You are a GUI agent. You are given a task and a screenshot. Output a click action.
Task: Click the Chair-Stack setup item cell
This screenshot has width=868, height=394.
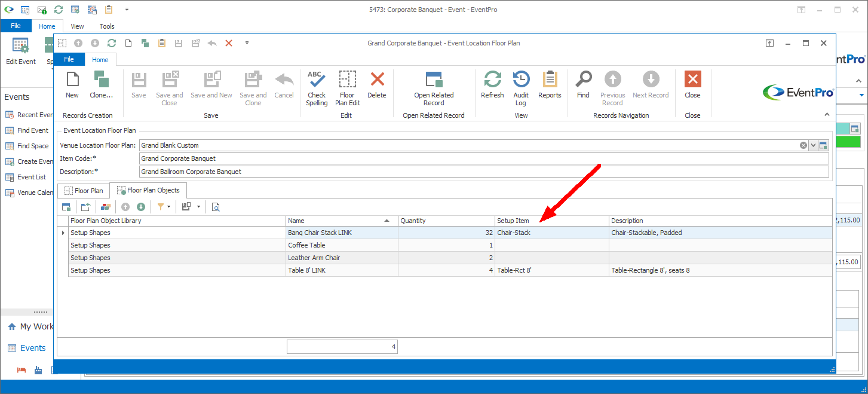pos(552,233)
